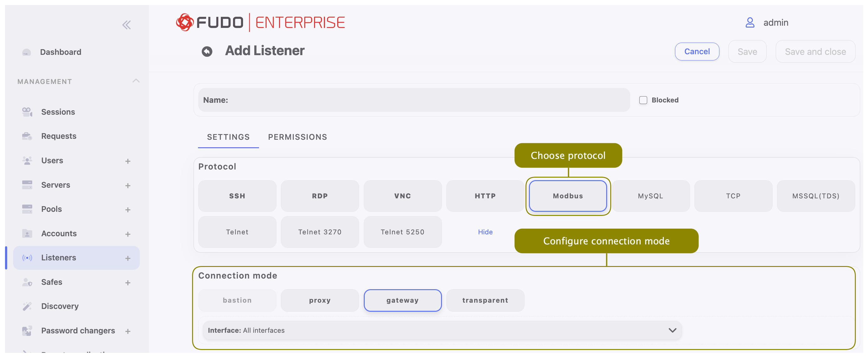Collapse the Management section
The height and width of the screenshot is (360, 868).
pos(136,81)
